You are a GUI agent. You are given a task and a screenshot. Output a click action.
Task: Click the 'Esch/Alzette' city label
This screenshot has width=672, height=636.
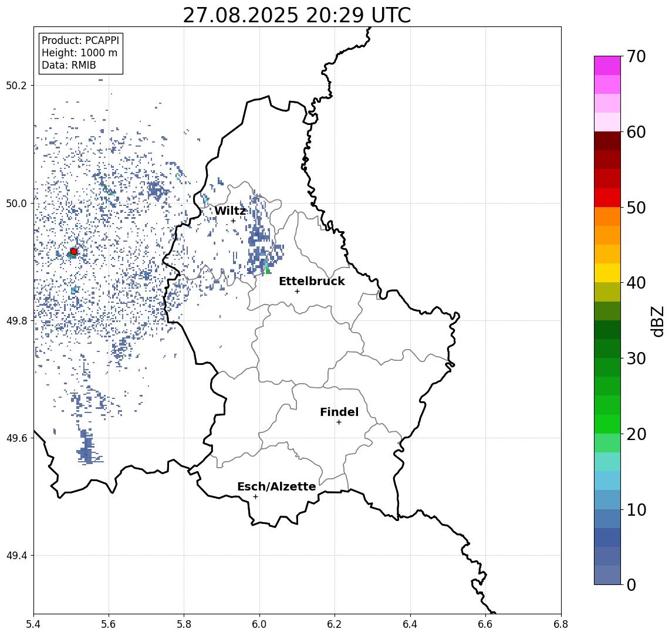tap(276, 486)
